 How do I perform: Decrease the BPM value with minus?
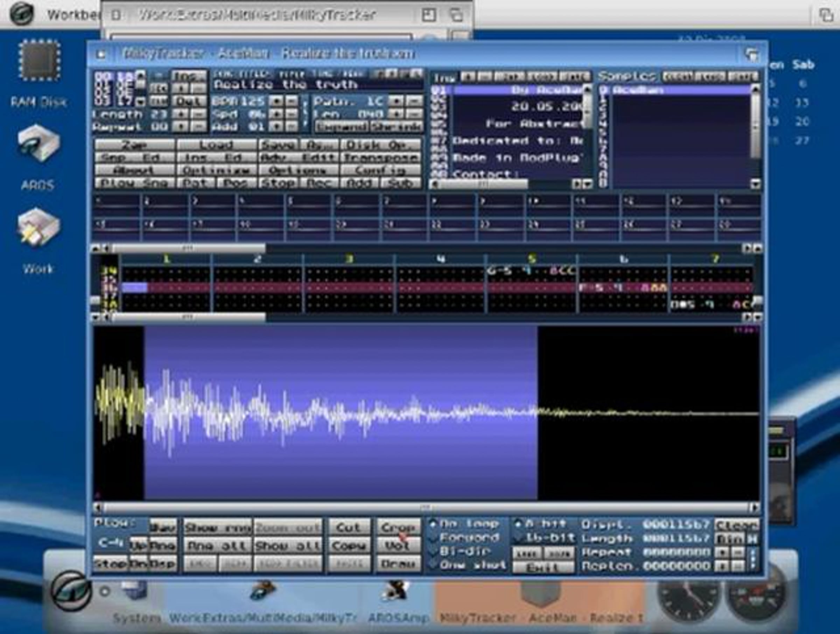[291, 101]
